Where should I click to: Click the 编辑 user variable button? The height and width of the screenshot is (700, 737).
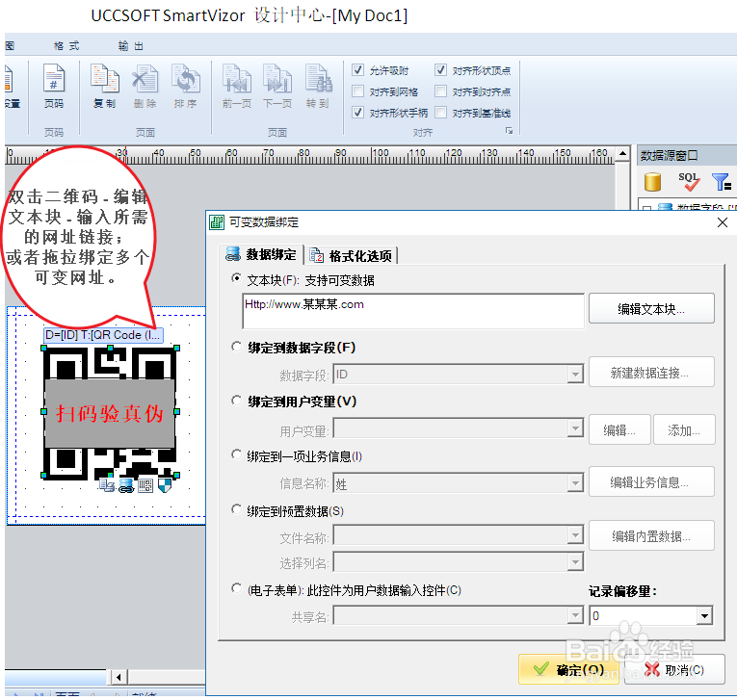(x=619, y=429)
